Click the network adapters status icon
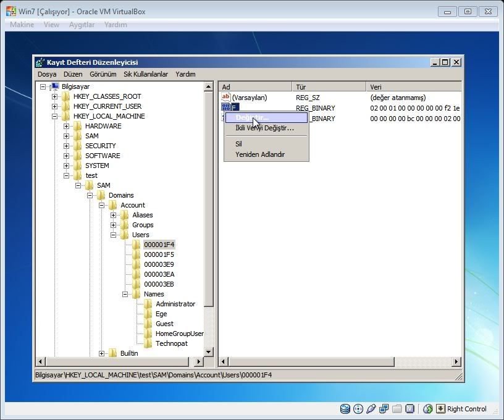 click(384, 409)
